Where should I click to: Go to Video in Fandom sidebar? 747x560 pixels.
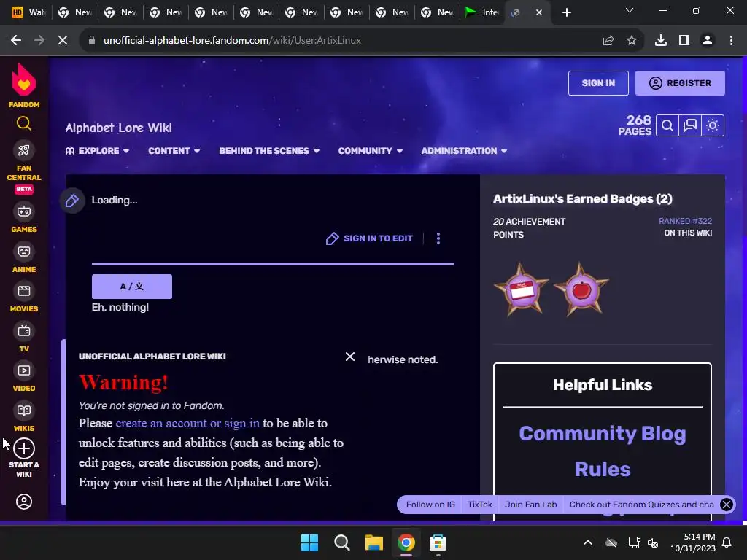(x=24, y=377)
